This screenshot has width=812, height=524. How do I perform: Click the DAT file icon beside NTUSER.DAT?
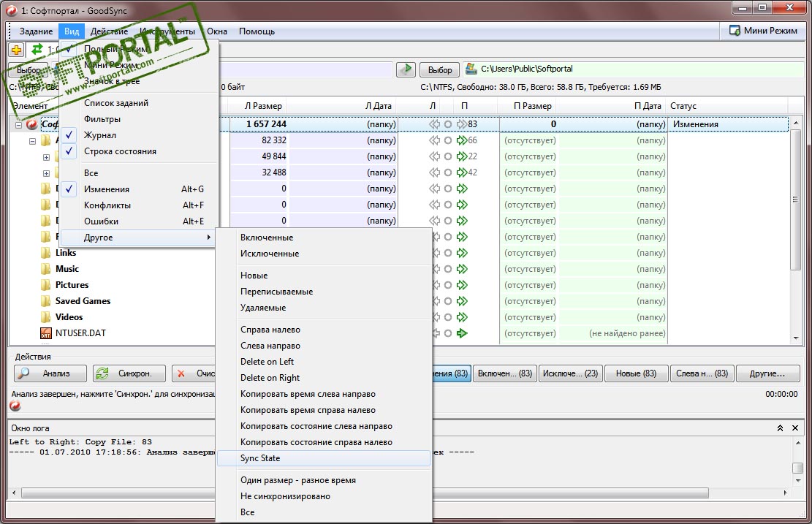tap(46, 333)
